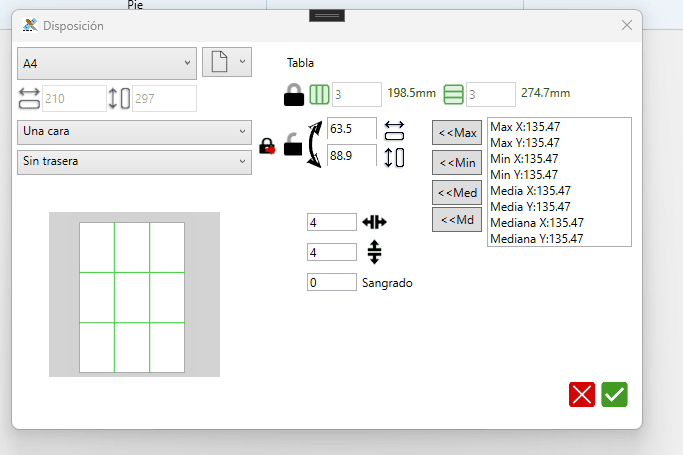The image size is (683, 455).
Task: Open the Sin trasera dropdown
Action: (134, 162)
